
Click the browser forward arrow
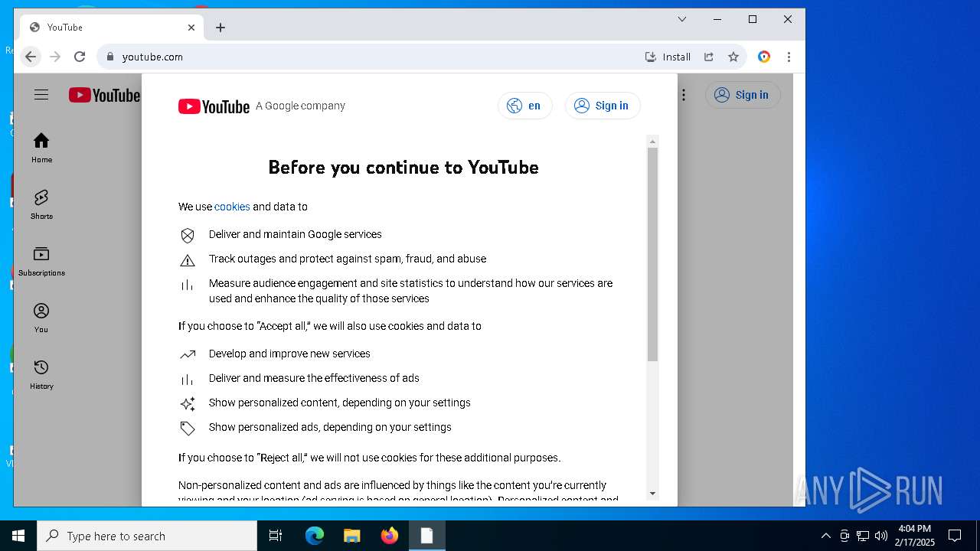(55, 57)
